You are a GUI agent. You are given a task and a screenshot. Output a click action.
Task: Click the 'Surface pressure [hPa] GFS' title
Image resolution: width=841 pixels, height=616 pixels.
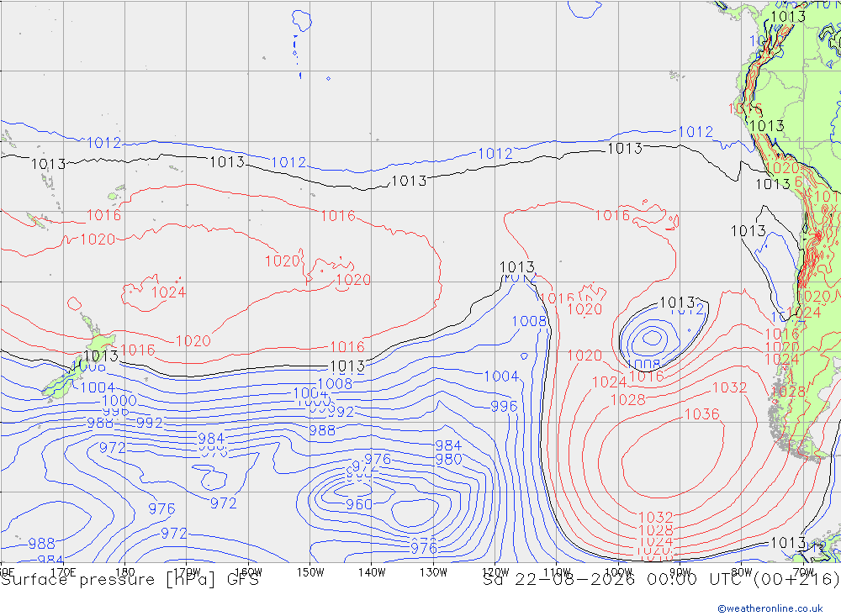(x=130, y=580)
